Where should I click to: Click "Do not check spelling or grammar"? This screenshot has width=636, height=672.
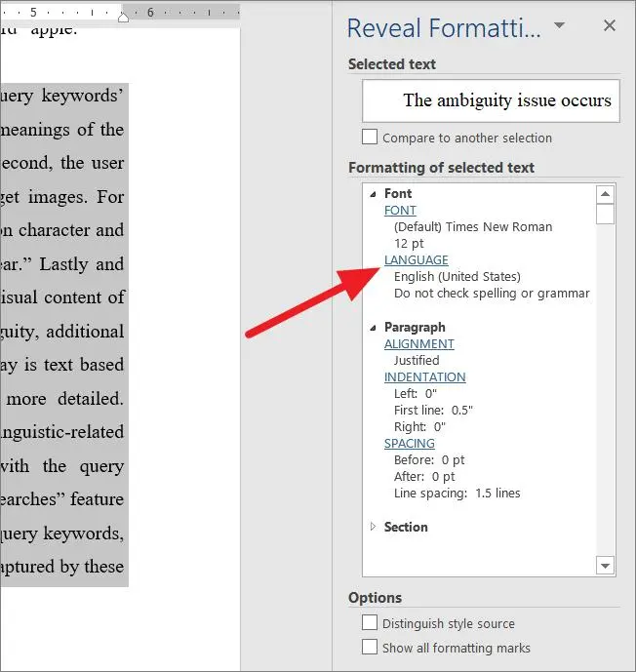[x=492, y=294]
